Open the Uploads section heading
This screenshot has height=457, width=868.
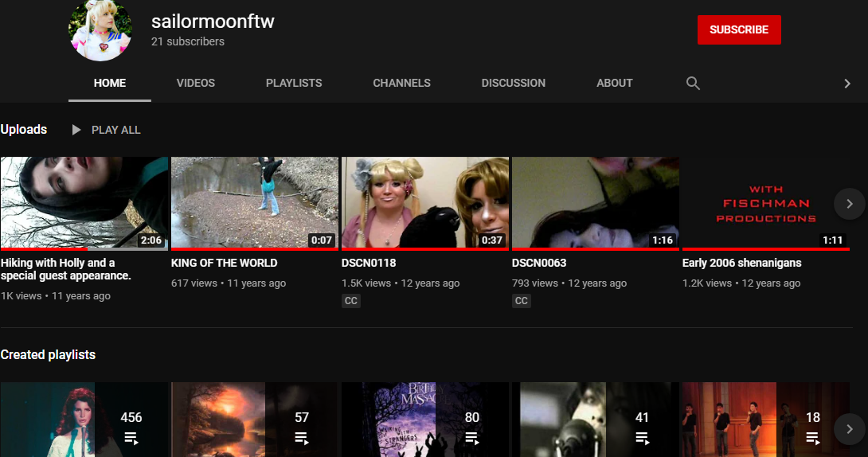click(x=24, y=130)
